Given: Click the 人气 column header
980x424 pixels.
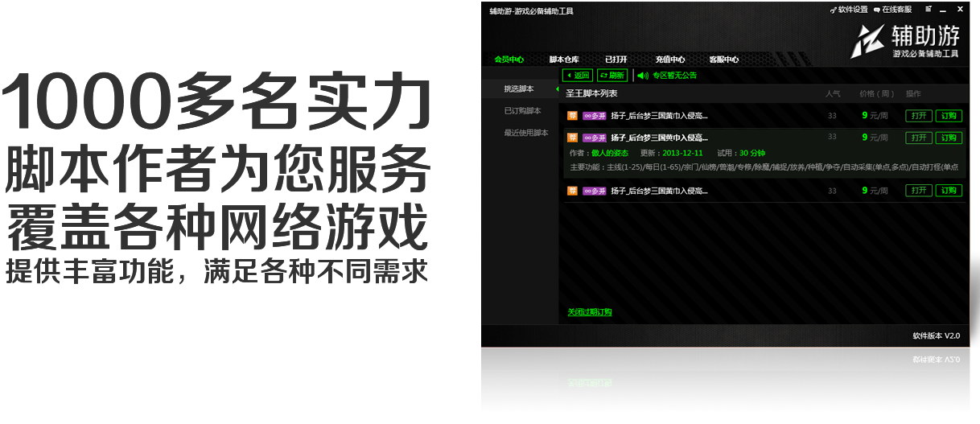Looking at the screenshot, I should (833, 94).
